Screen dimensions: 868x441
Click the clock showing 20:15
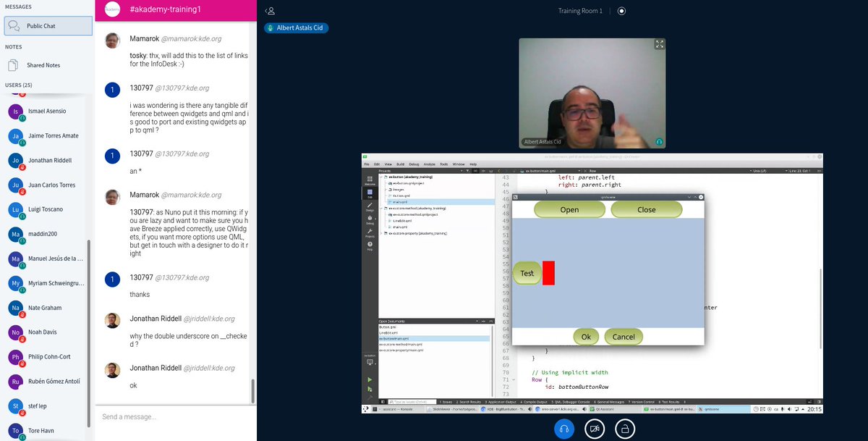coord(814,409)
